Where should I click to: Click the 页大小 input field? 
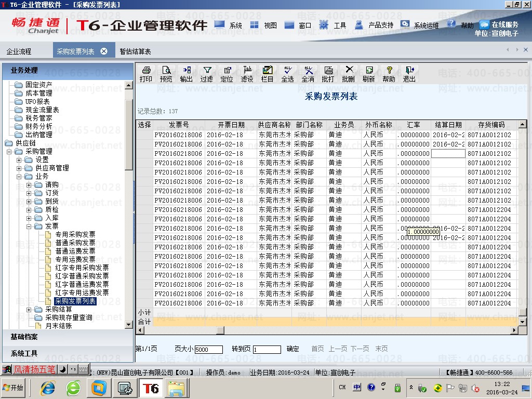[x=209, y=350]
